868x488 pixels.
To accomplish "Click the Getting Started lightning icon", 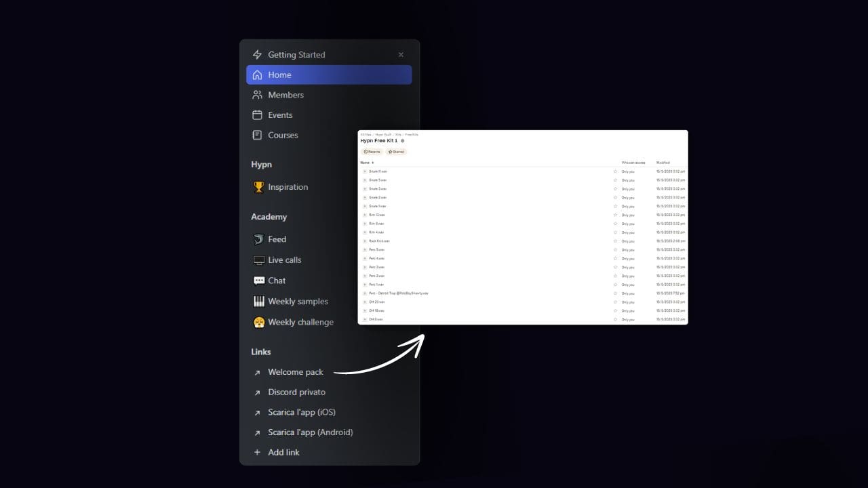I will [257, 55].
